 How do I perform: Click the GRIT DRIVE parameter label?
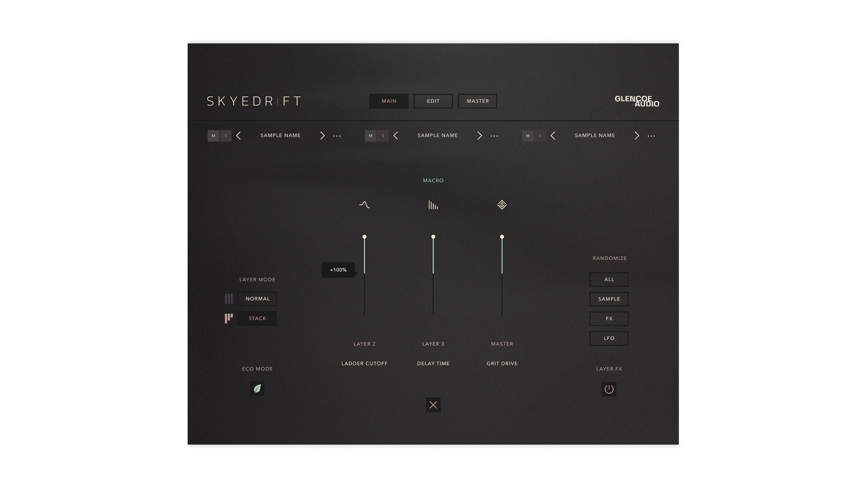(502, 364)
